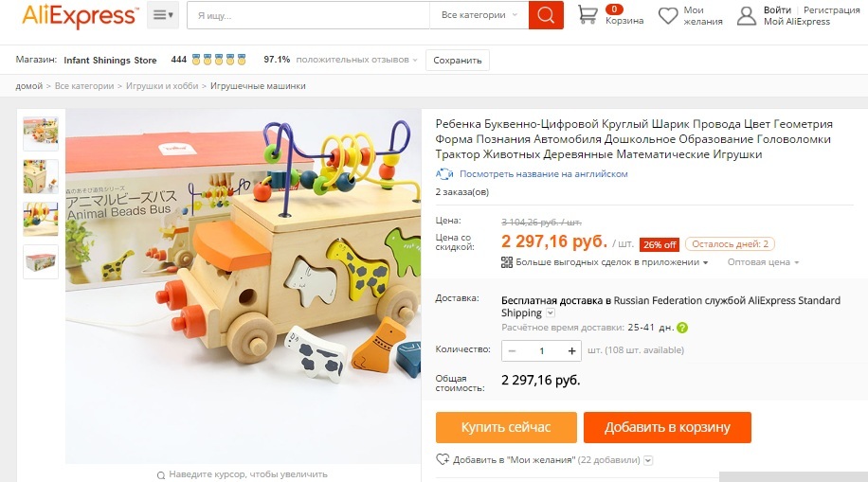Click the wishlist heart icon in header
The image size is (868, 482).
pos(668,15)
